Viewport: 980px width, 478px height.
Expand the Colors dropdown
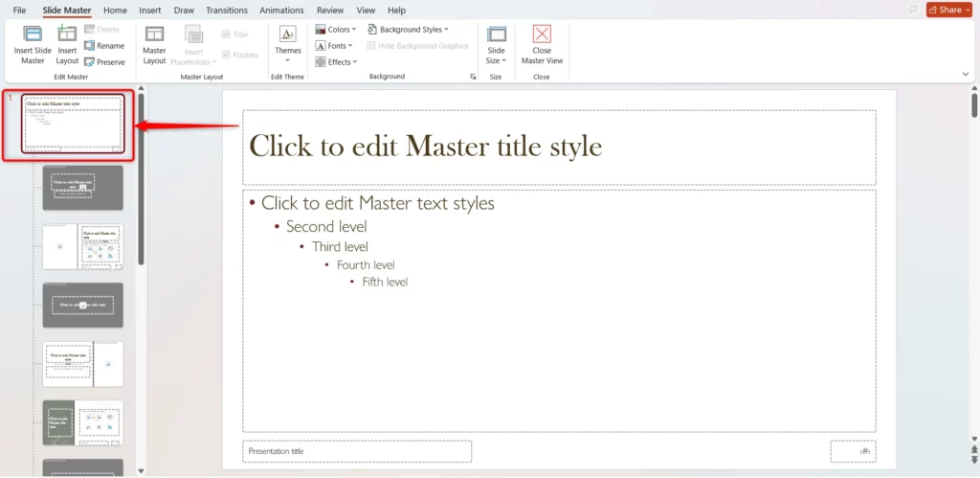[336, 30]
